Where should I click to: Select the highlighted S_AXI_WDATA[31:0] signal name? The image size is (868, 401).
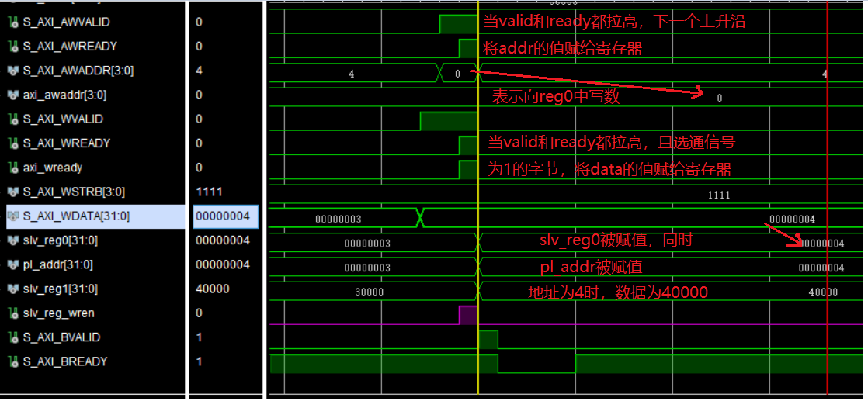(76, 216)
